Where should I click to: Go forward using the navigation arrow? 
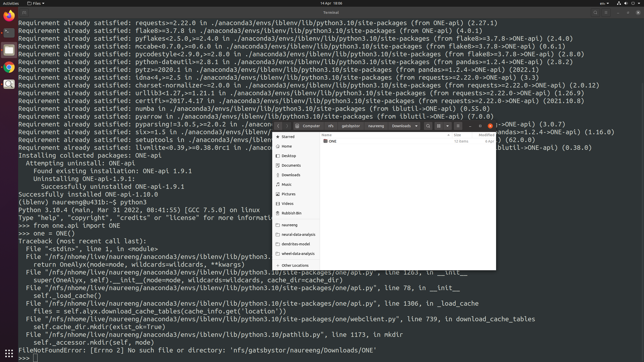click(287, 126)
